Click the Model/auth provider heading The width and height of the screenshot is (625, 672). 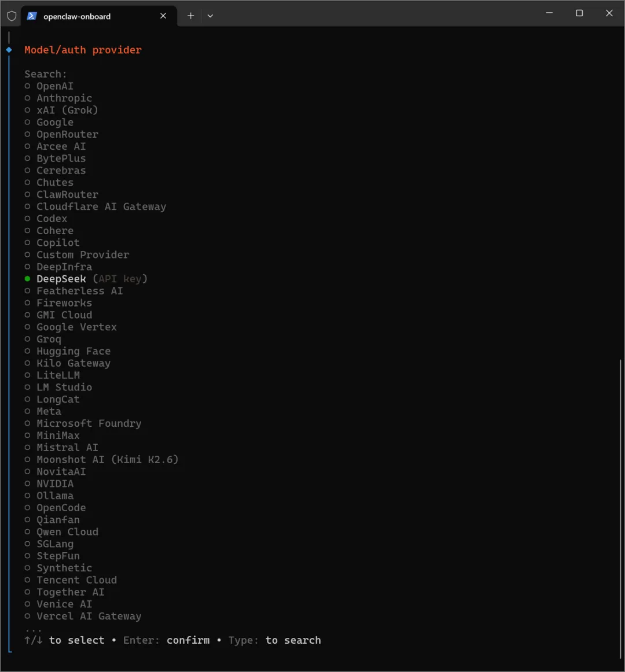click(83, 50)
